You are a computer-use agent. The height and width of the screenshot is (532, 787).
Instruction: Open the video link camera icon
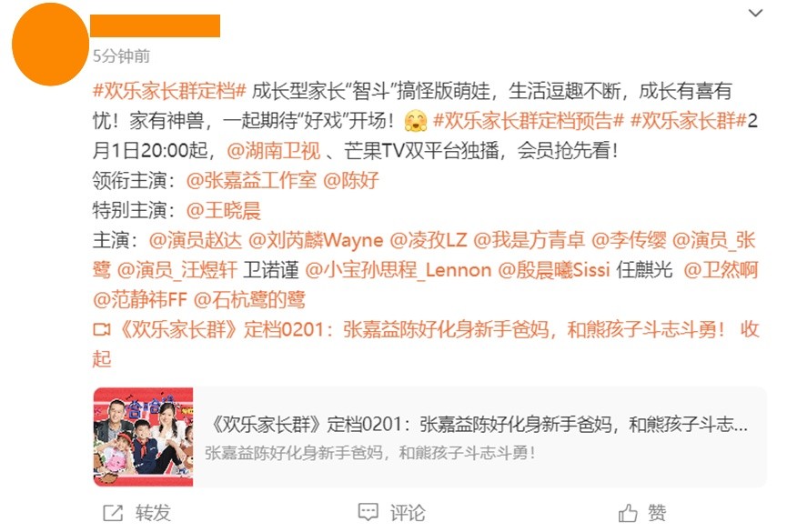(102, 330)
